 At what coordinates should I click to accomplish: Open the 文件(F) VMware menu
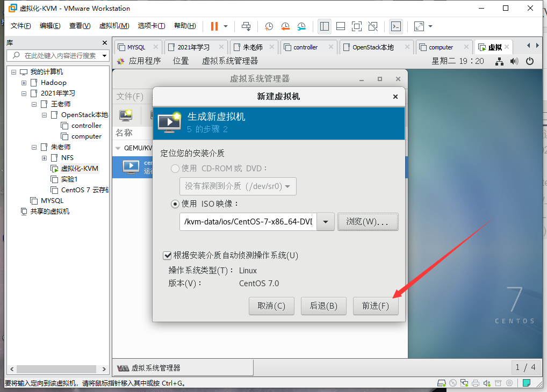coord(20,26)
